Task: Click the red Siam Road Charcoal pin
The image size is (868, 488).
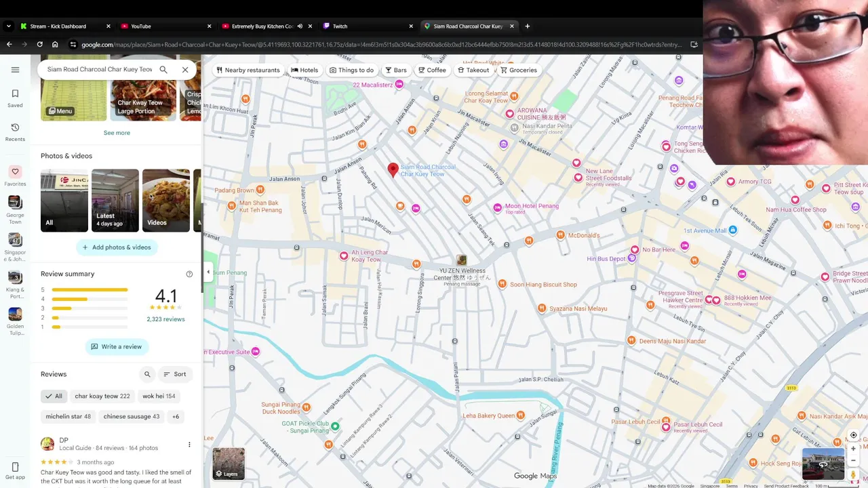Action: [393, 170]
